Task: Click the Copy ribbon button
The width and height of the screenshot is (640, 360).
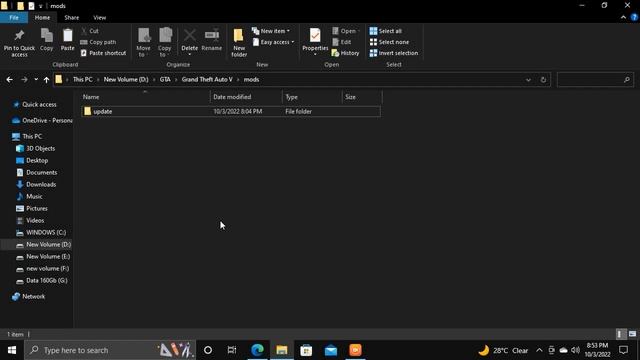Action: [47, 40]
